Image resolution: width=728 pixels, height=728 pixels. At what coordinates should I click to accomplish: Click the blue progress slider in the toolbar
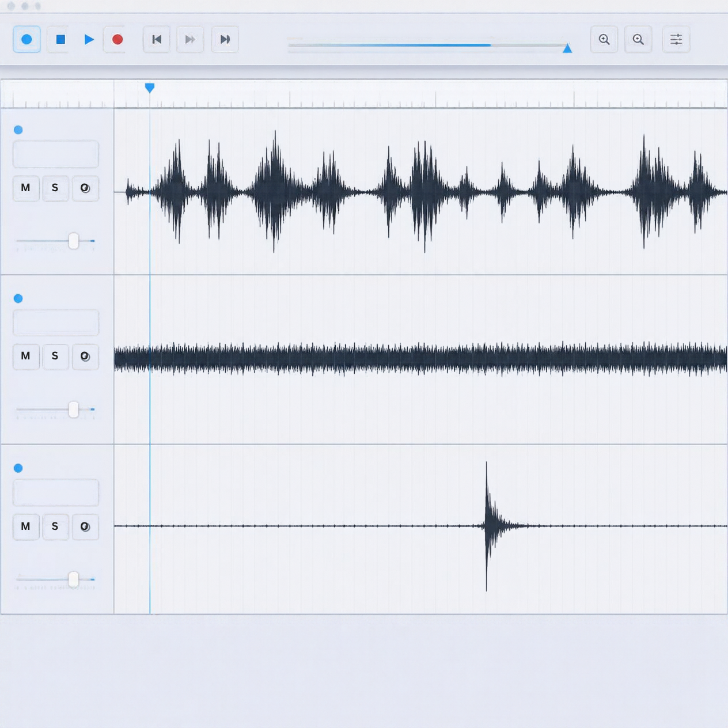(429, 45)
